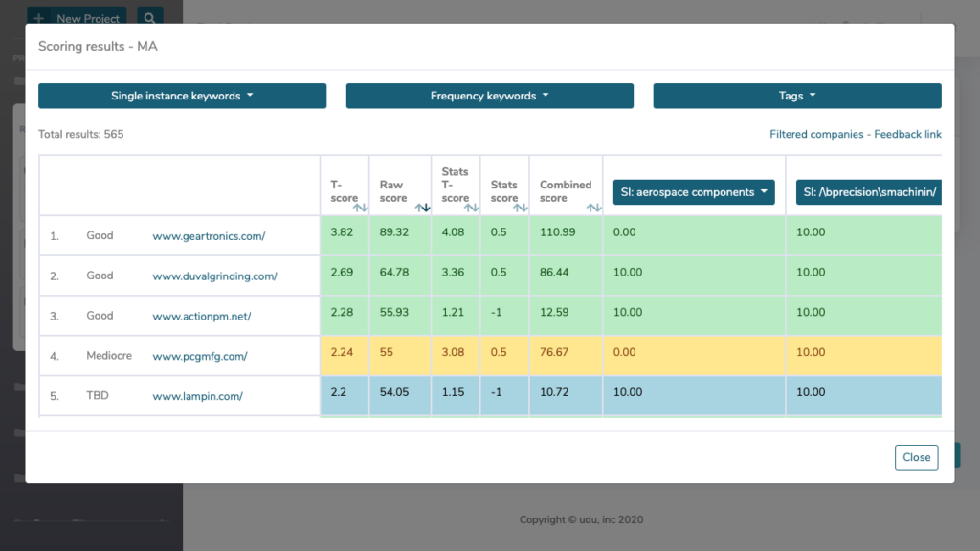Click New Project button in background
The image size is (980, 551).
pos(77,18)
